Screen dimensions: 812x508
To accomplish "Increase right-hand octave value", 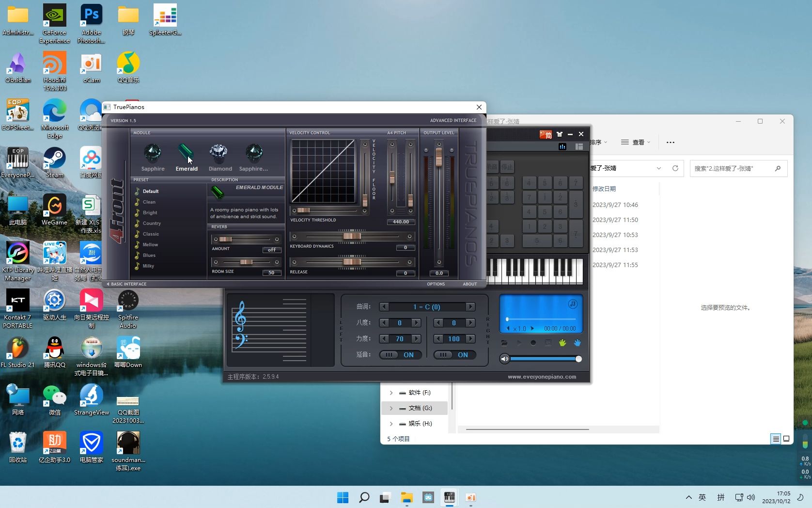I will tap(470, 323).
